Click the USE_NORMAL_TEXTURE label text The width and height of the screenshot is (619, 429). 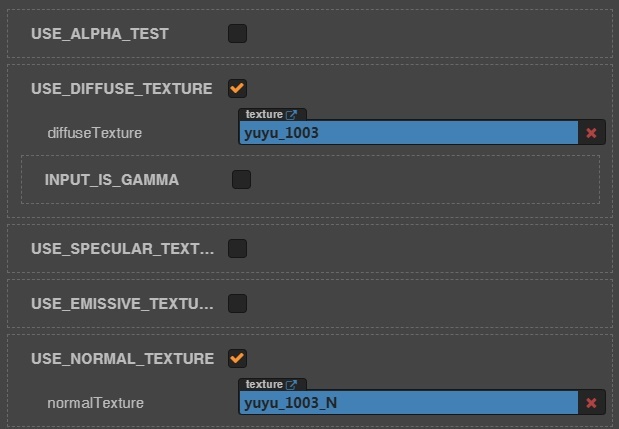tap(122, 359)
